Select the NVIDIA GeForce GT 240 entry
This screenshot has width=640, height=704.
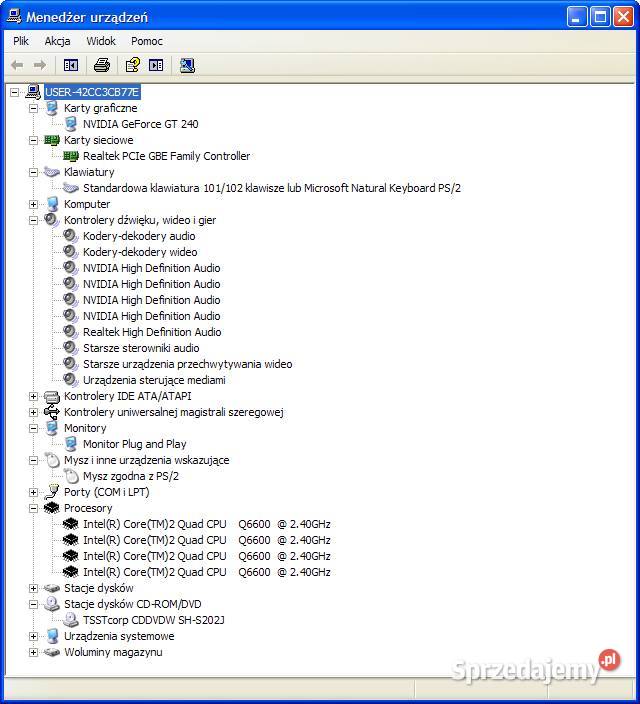pyautogui.click(x=141, y=124)
